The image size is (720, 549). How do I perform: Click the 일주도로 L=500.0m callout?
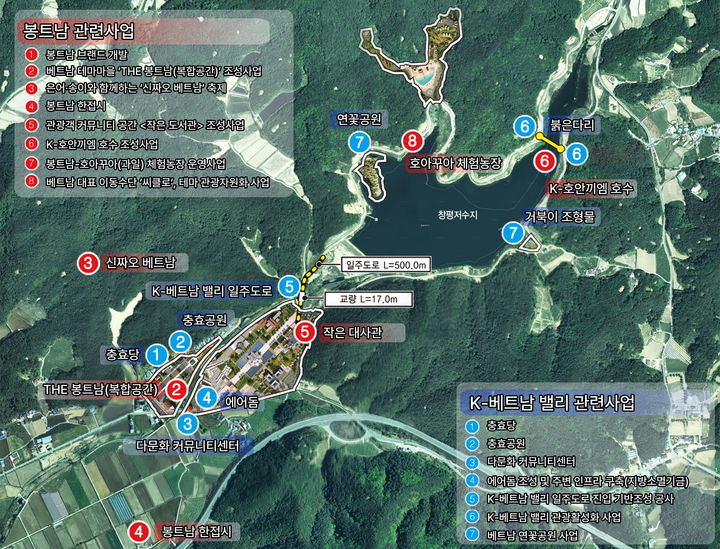(385, 265)
